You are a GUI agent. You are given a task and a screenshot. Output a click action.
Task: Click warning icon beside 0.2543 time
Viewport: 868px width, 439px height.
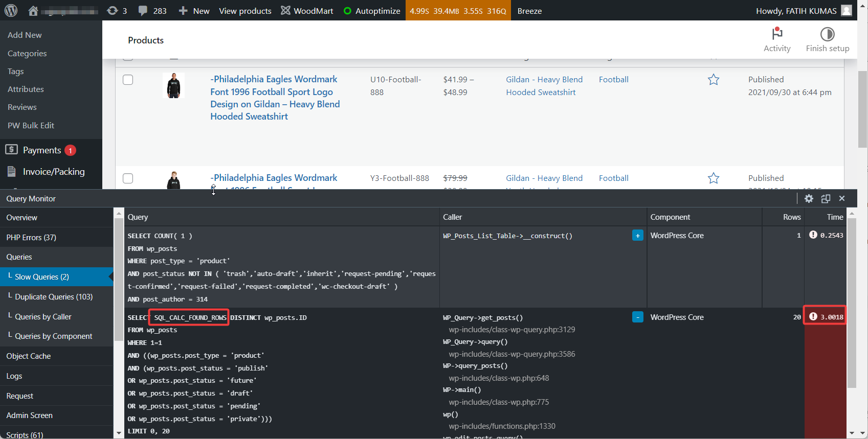pos(813,235)
